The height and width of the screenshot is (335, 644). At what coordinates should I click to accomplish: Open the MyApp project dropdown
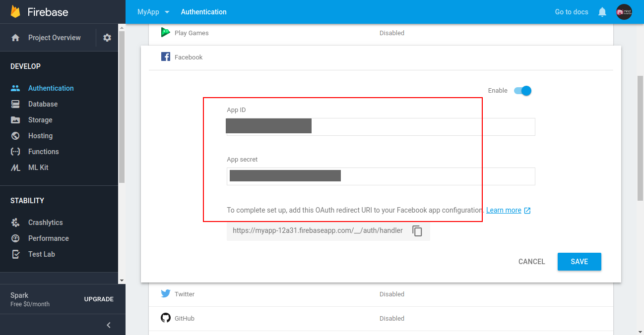(x=153, y=12)
